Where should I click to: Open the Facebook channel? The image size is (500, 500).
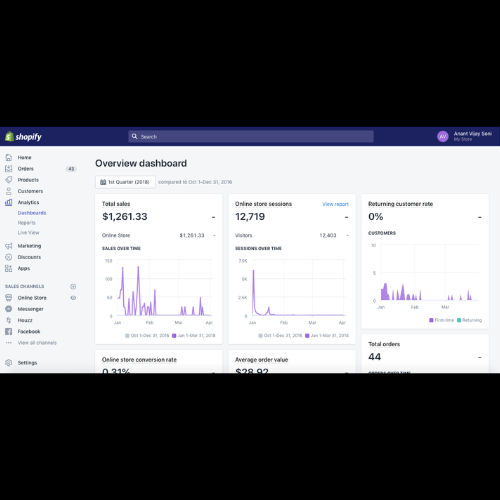(x=29, y=331)
